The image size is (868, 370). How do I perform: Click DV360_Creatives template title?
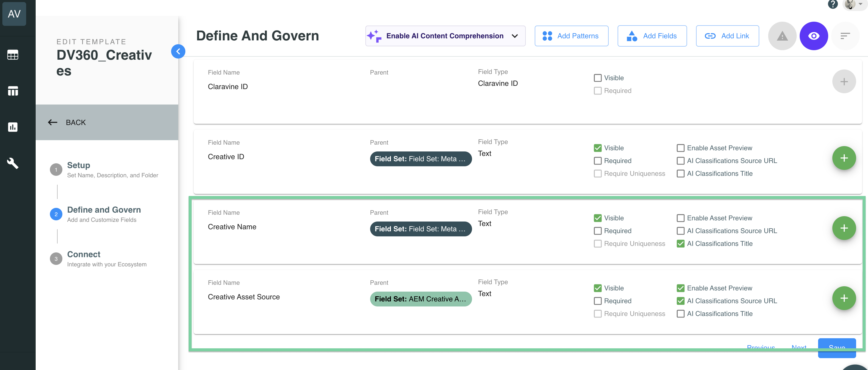point(104,63)
